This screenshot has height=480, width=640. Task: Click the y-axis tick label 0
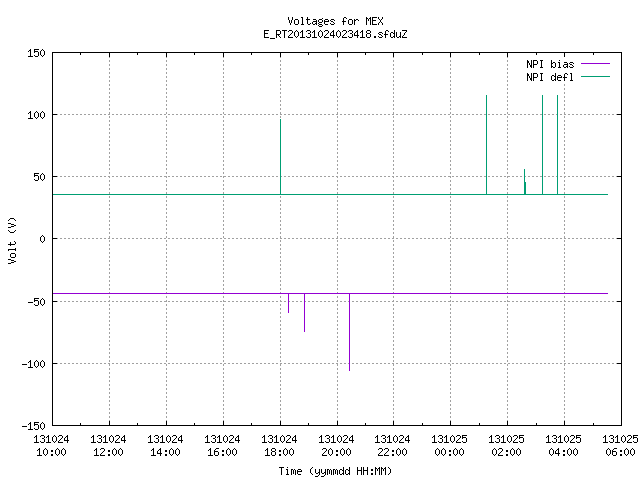[x=42, y=239]
